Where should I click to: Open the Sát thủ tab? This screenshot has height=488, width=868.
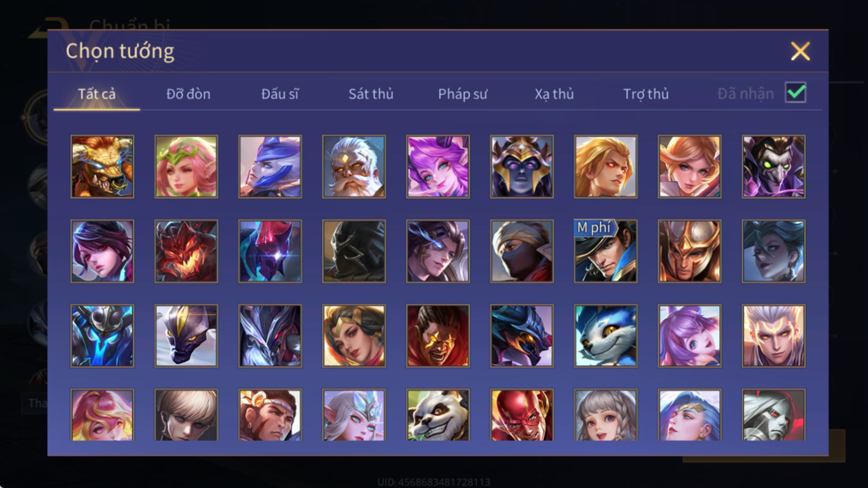tap(371, 94)
